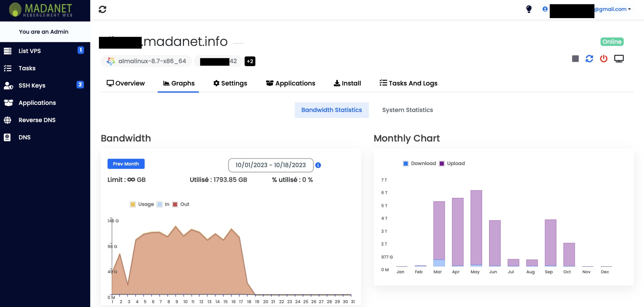This screenshot has width=644, height=307.
Task: Click the May bar in Monthly Chart
Action: coord(476,228)
